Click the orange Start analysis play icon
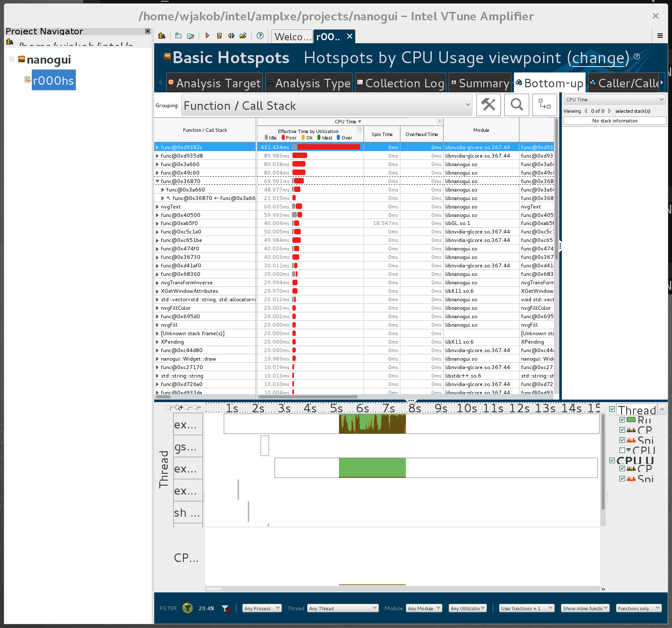Viewport: 672px width, 628px height. coord(207,36)
